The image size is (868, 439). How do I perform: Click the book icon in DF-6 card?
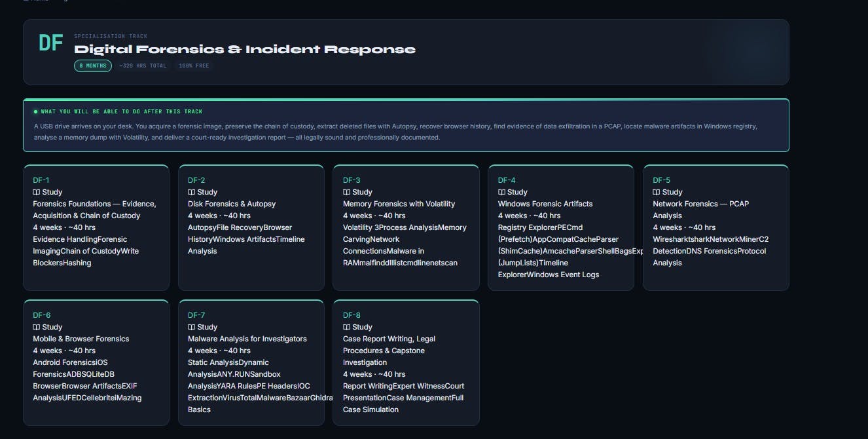coord(37,327)
